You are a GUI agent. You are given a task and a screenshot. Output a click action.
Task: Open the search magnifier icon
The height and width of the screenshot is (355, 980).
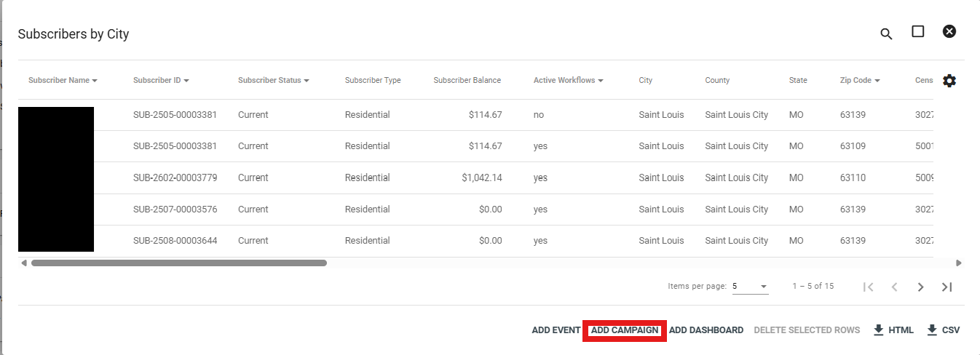point(886,34)
